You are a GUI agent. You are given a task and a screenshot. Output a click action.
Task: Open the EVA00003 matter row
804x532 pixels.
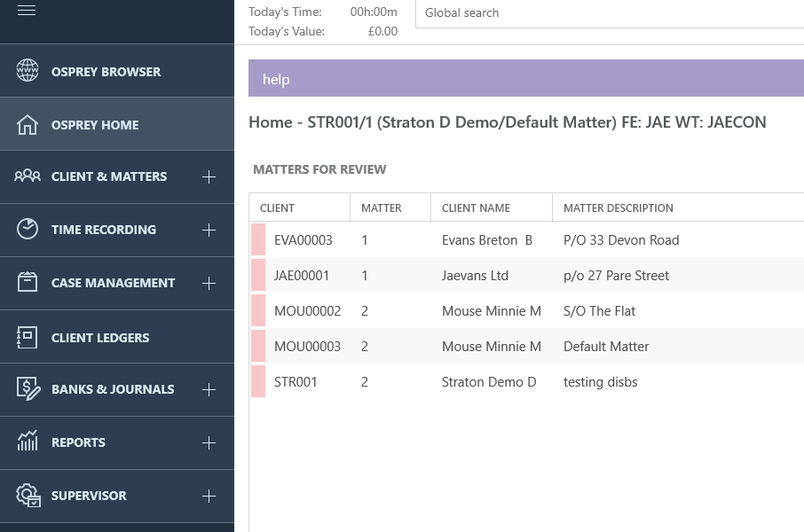(x=526, y=239)
